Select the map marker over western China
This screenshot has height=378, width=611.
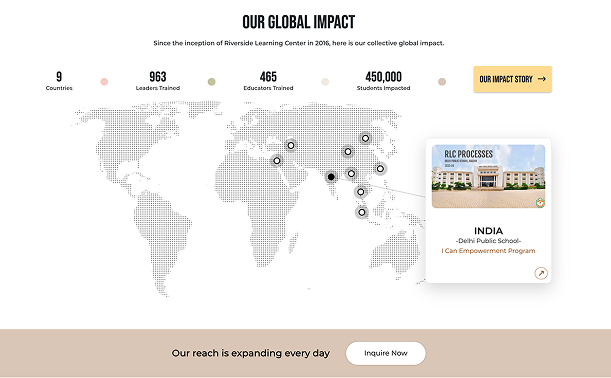coord(348,152)
